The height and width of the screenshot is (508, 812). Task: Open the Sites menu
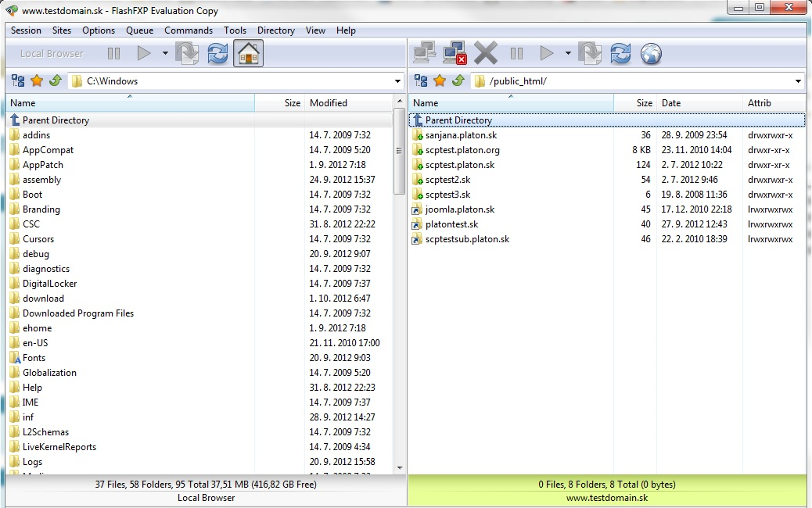pos(62,30)
